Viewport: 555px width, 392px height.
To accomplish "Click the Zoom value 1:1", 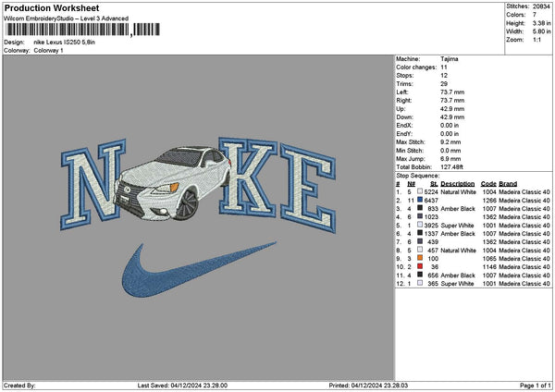I will pos(536,40).
